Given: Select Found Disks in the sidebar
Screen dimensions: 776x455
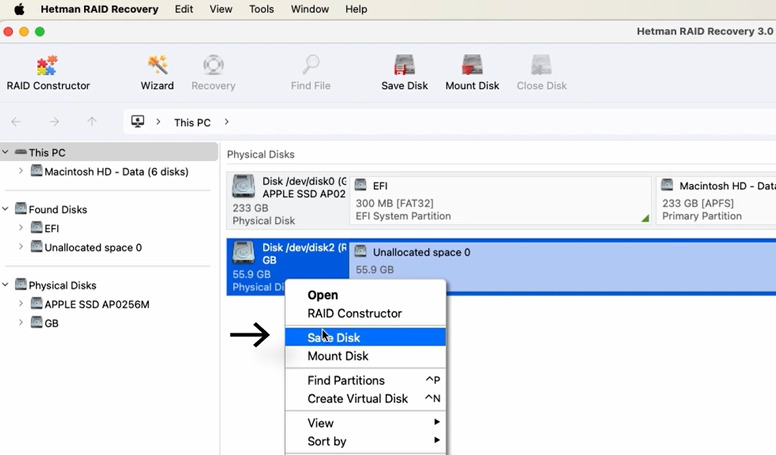Looking at the screenshot, I should pyautogui.click(x=58, y=209).
